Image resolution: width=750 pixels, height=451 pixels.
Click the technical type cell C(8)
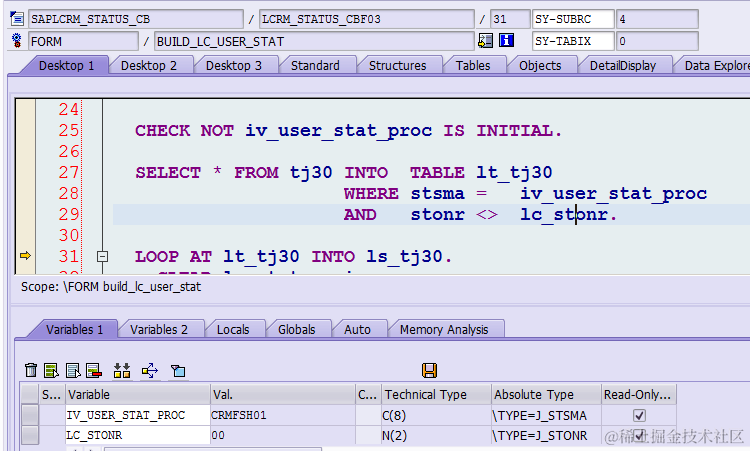tap(436, 415)
